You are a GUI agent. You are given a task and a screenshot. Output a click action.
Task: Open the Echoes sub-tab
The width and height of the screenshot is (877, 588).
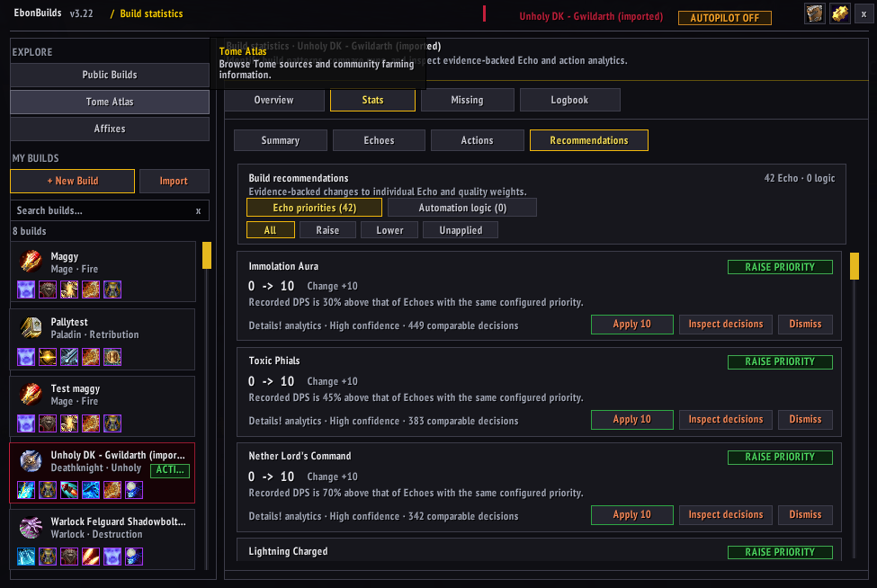[x=379, y=140]
